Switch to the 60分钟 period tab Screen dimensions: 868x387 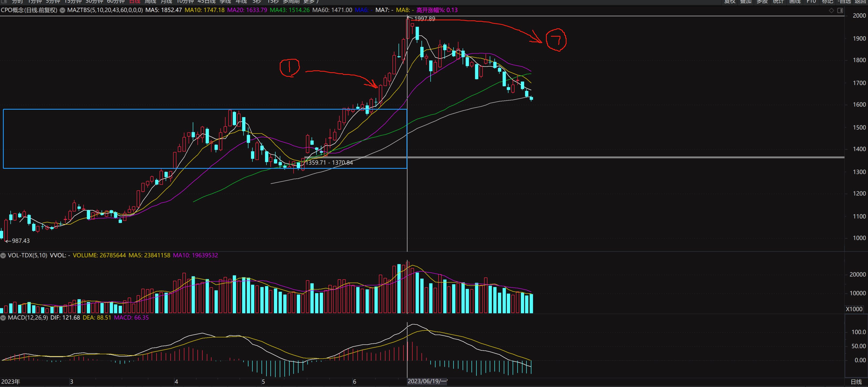pyautogui.click(x=115, y=2)
